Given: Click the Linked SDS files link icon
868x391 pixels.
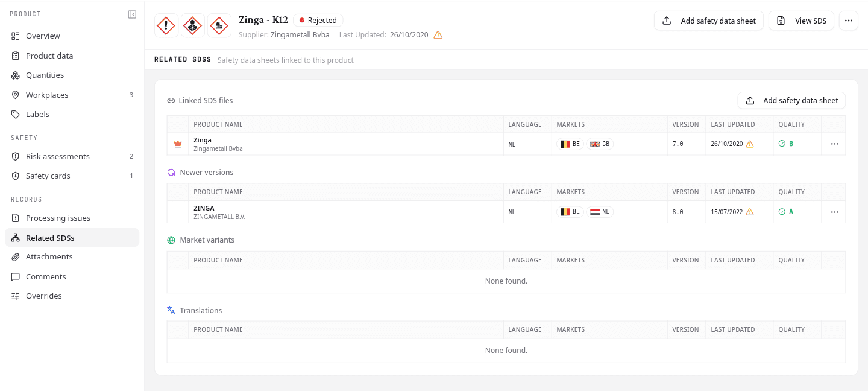Looking at the screenshot, I should pyautogui.click(x=171, y=101).
